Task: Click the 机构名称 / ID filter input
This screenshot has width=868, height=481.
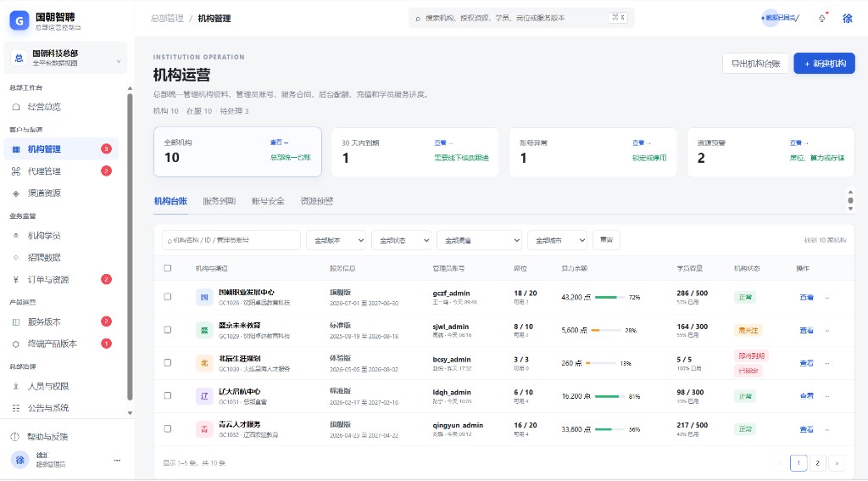Action: pos(231,241)
